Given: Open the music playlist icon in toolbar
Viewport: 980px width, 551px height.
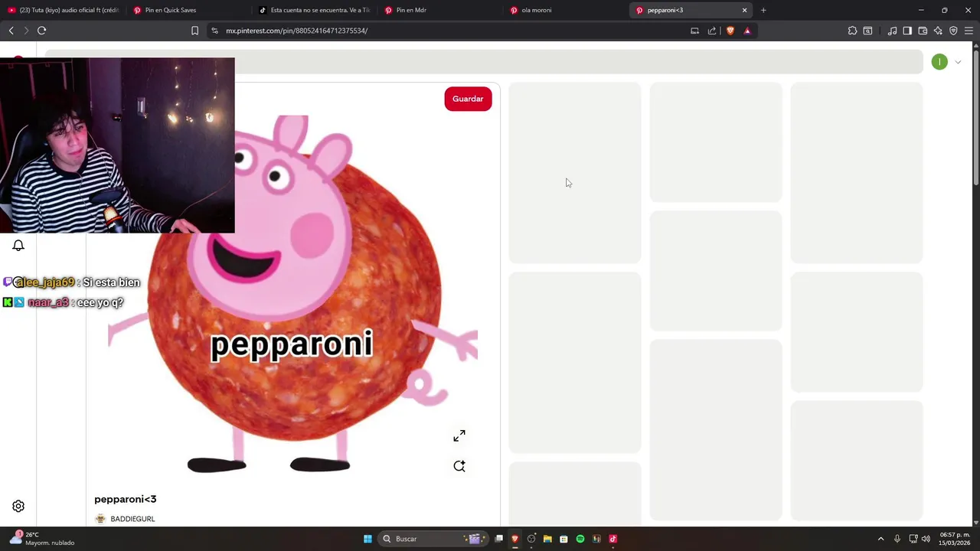Looking at the screenshot, I should pyautogui.click(x=892, y=31).
